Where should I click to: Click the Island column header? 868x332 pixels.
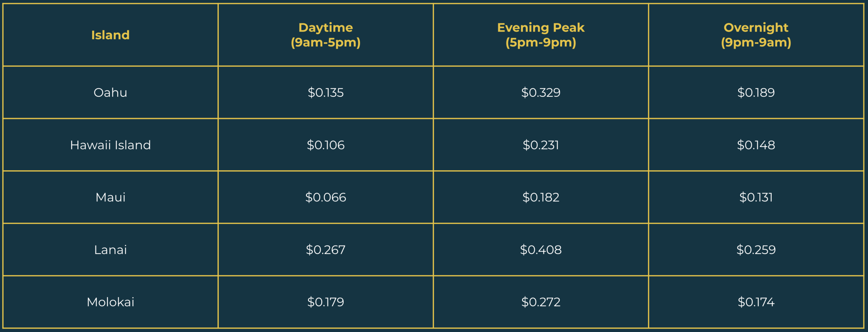point(110,35)
